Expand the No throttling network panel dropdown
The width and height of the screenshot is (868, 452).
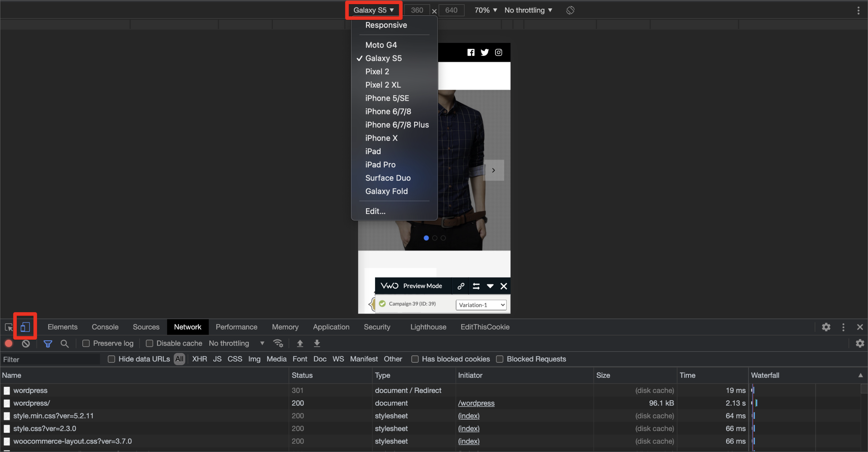pyautogui.click(x=237, y=344)
